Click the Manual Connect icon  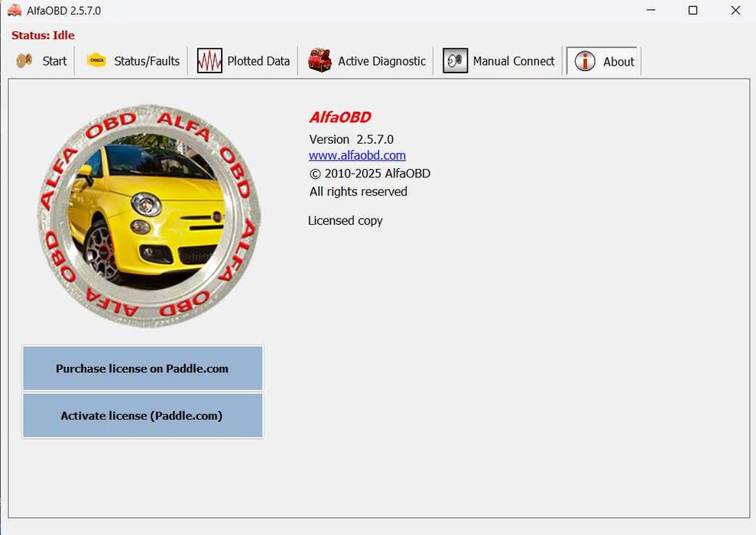click(x=455, y=60)
